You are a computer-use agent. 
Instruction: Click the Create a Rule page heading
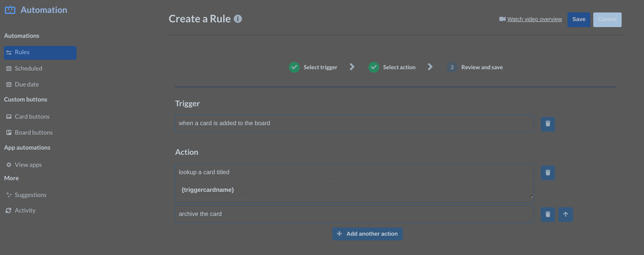[x=199, y=19]
